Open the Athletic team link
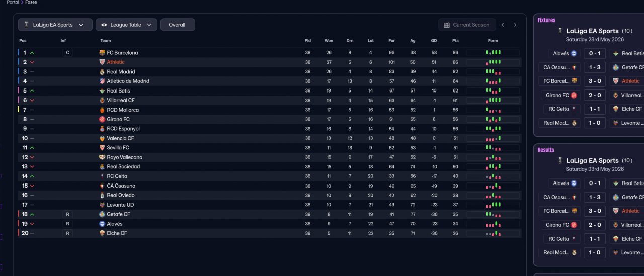 tap(116, 62)
